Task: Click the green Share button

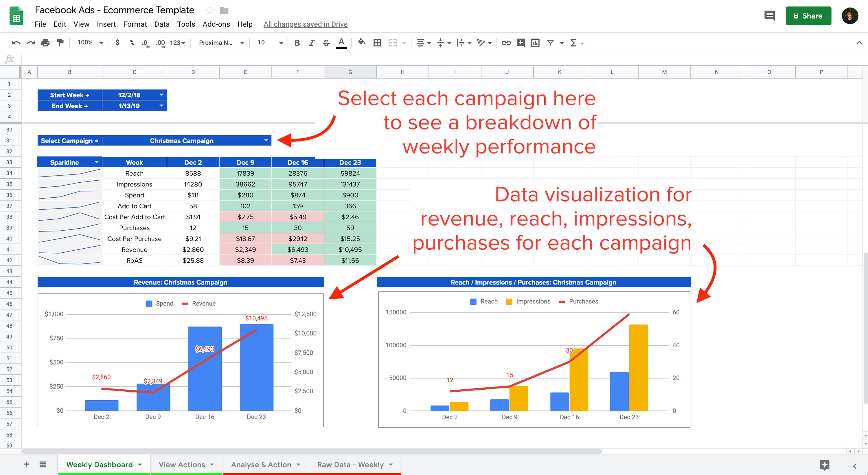Action: tap(808, 16)
